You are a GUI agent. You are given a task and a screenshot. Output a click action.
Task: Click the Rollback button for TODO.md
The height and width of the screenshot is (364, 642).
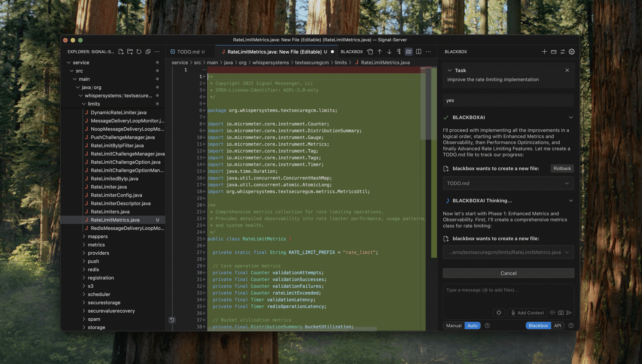(562, 168)
